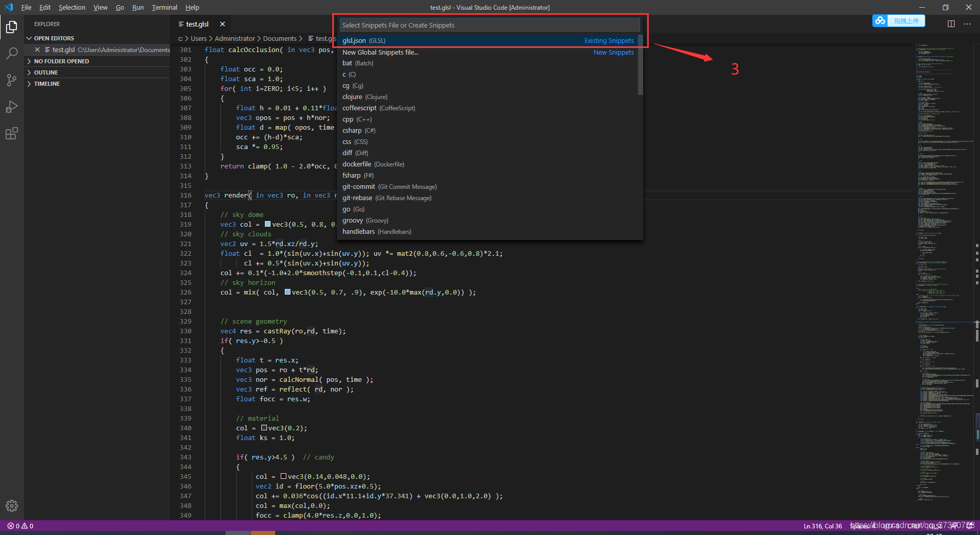The width and height of the screenshot is (980, 535).
Task: Click the minimap code overview
Action: (x=944, y=273)
